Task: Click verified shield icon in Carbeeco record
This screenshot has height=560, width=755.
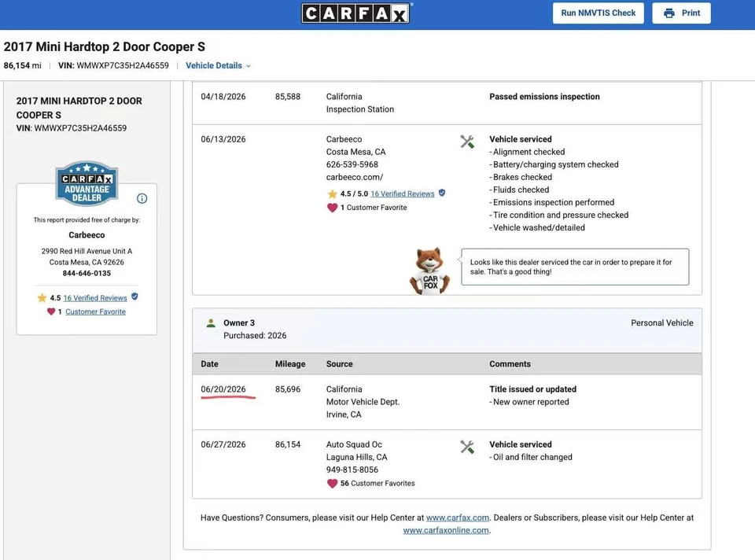Action: 442,193
